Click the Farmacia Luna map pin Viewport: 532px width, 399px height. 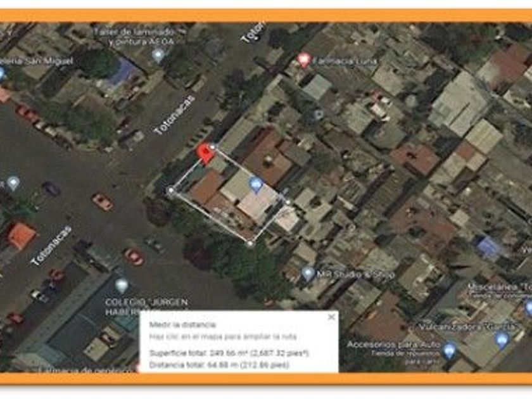click(x=304, y=60)
